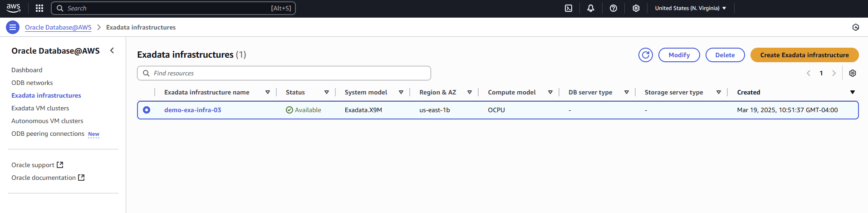Open Exadata VM clusters page
This screenshot has width=868, height=213.
pos(40,108)
